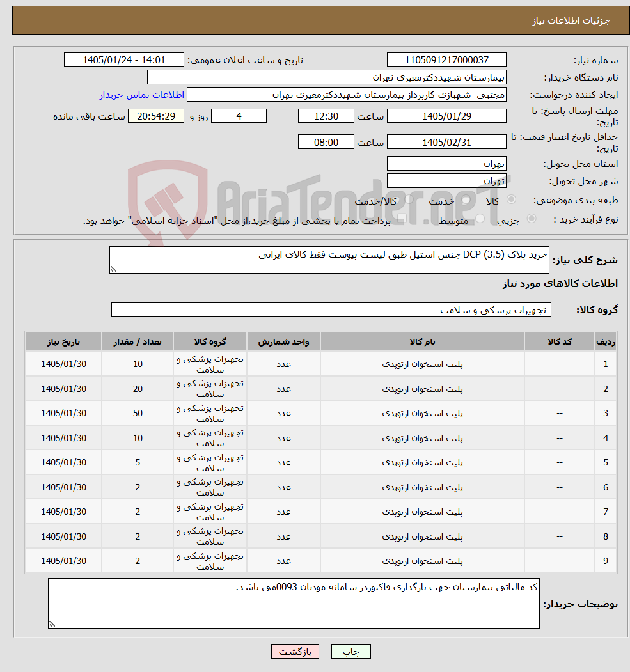
Task: Click quantity 5 in row 5
Action: click(x=137, y=463)
